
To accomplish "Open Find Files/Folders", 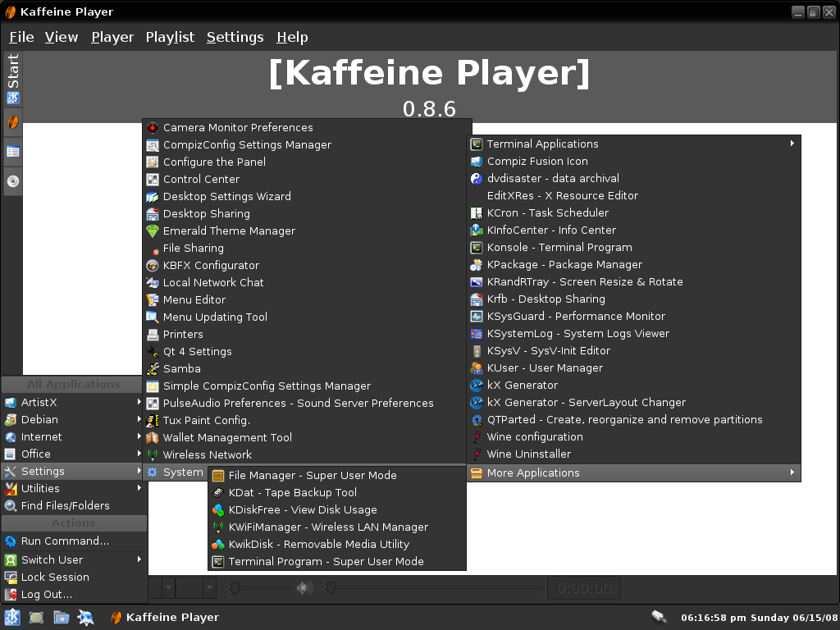I will coord(74,505).
